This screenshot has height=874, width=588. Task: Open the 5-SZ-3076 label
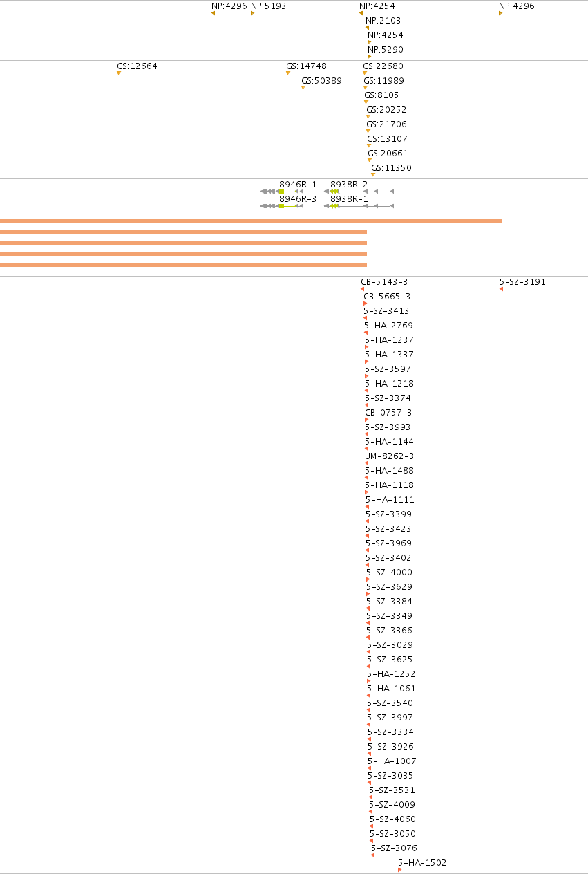coord(394,848)
